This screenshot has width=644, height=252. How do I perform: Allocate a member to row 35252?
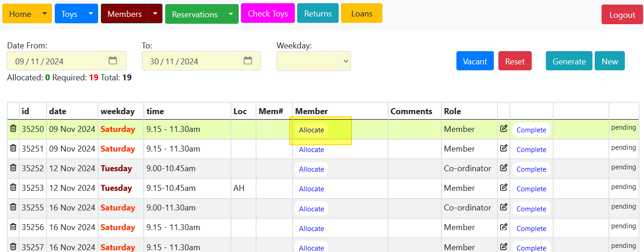311,169
